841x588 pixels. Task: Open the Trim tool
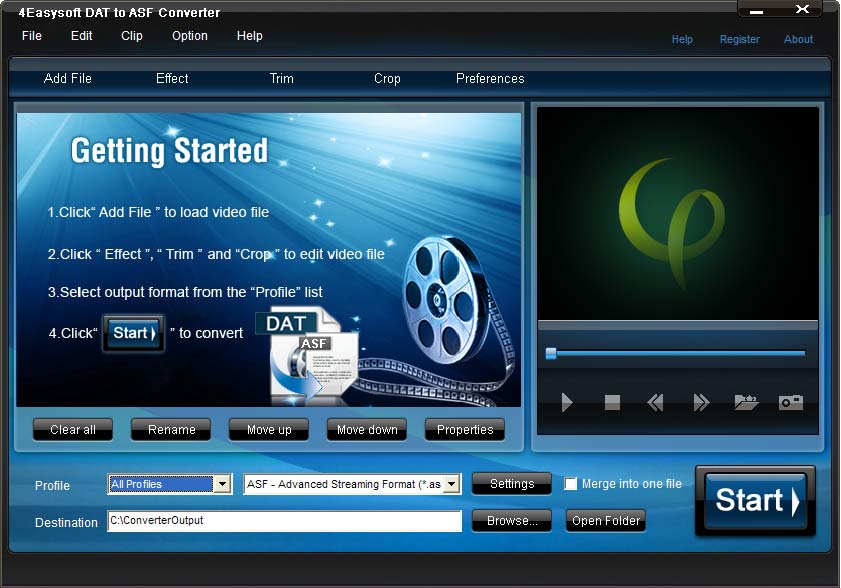pyautogui.click(x=281, y=78)
